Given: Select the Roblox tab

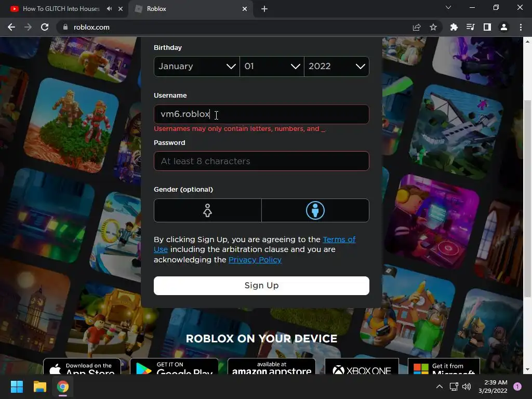Looking at the screenshot, I should click(x=190, y=9).
